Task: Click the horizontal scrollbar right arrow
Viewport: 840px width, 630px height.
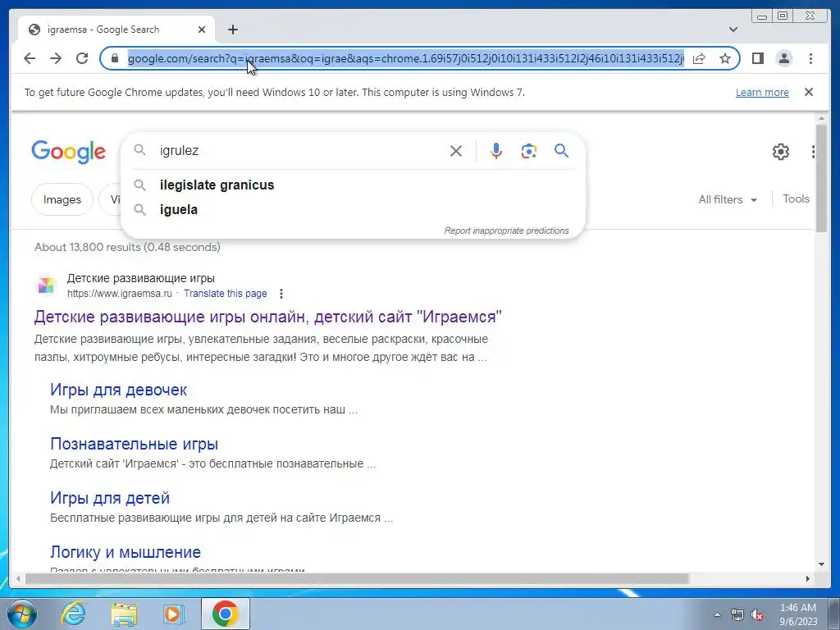Action: pyautogui.click(x=808, y=578)
